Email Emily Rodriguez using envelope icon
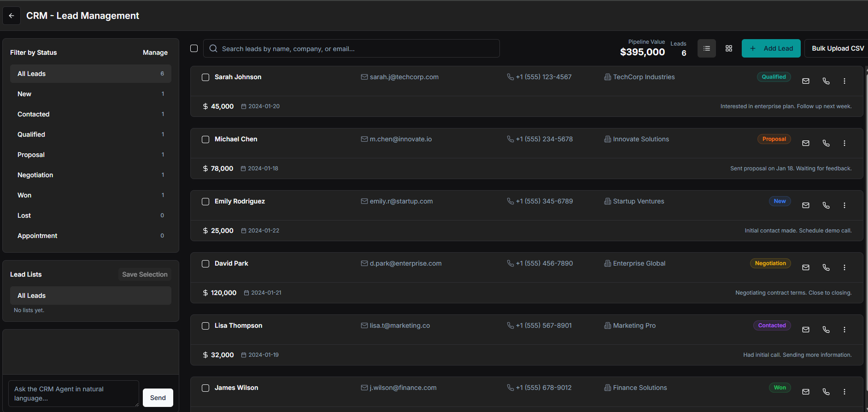868x412 pixels. tap(805, 205)
